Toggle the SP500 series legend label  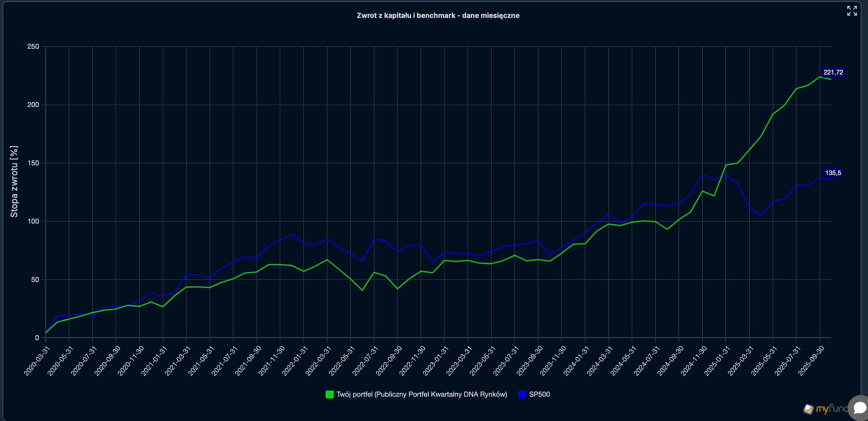point(539,394)
